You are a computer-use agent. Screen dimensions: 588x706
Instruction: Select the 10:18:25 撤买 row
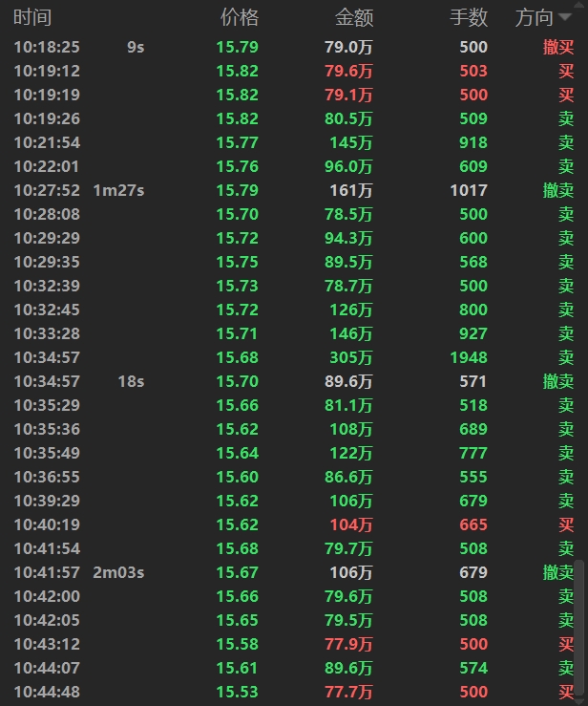[x=286, y=47]
